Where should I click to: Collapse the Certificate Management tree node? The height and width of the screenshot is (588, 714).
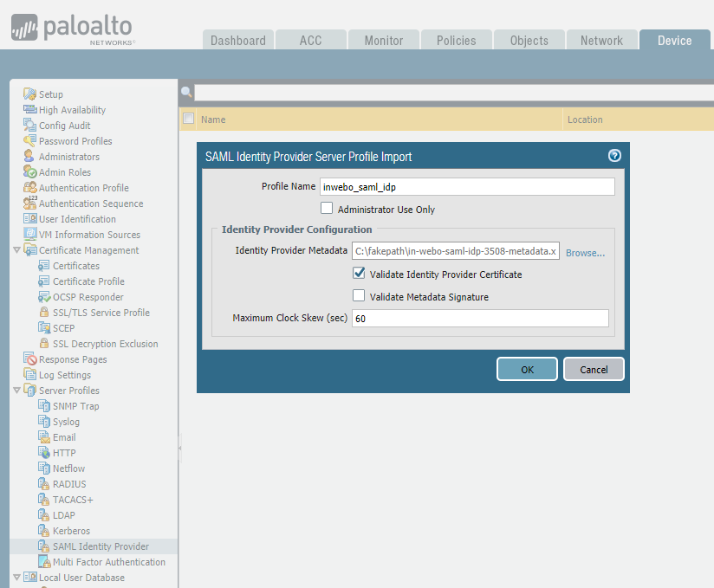tap(16, 250)
